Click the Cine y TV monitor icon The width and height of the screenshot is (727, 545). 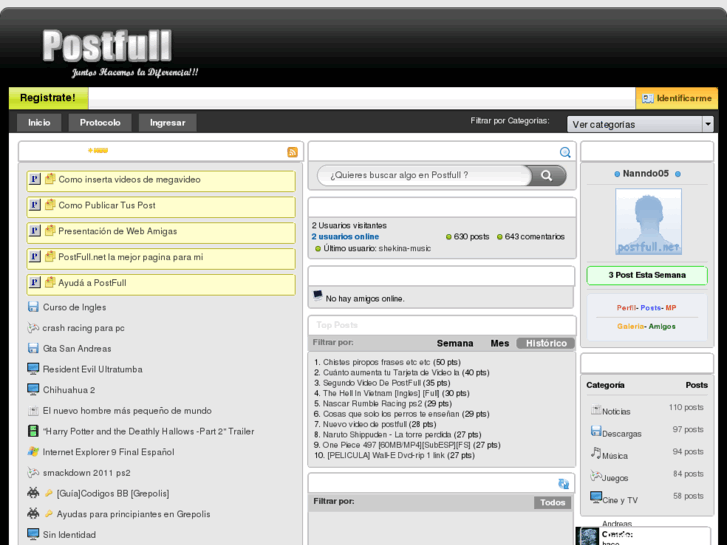(x=596, y=498)
